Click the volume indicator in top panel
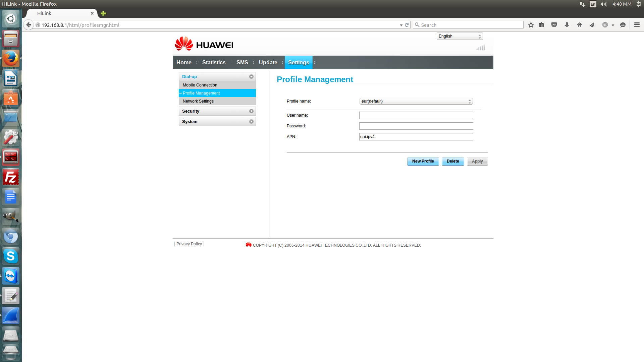The image size is (644, 362). 604,4
